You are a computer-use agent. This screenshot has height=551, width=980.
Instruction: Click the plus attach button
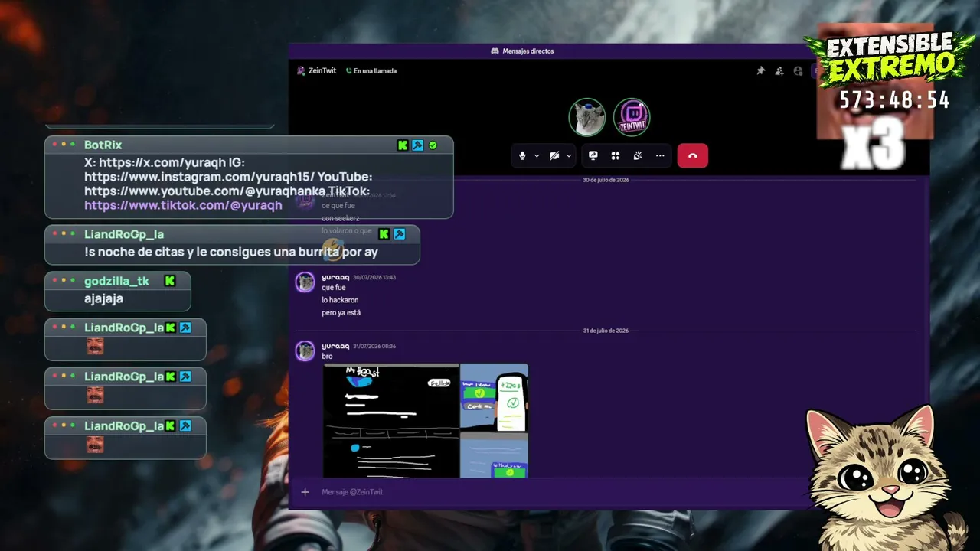(x=305, y=492)
